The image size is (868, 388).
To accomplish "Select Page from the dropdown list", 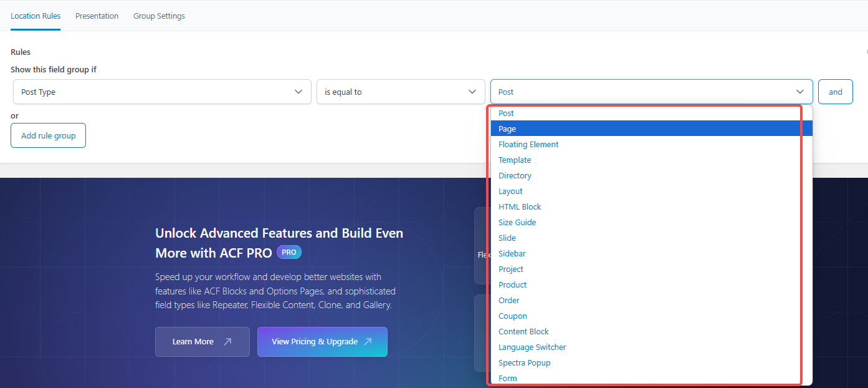I will 507,129.
